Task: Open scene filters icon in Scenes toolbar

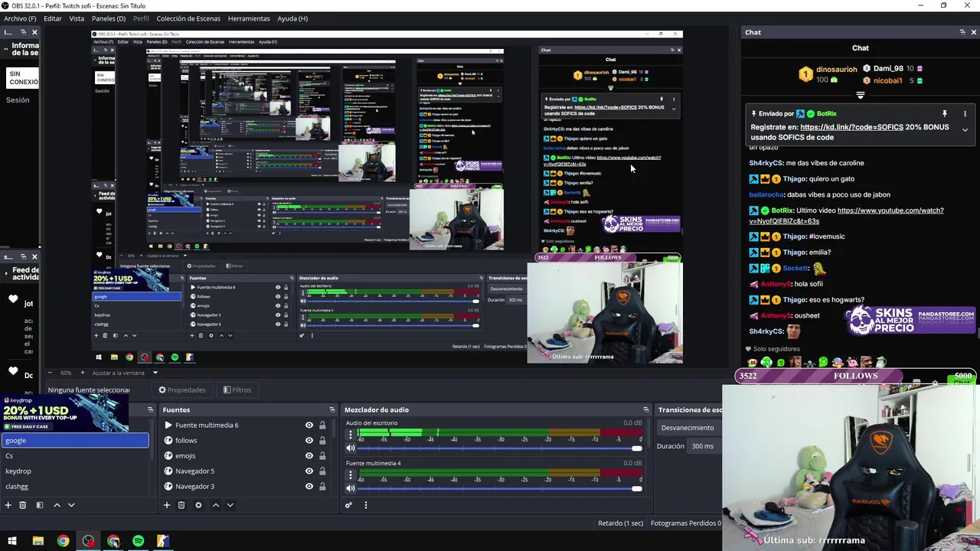Action: (x=39, y=505)
